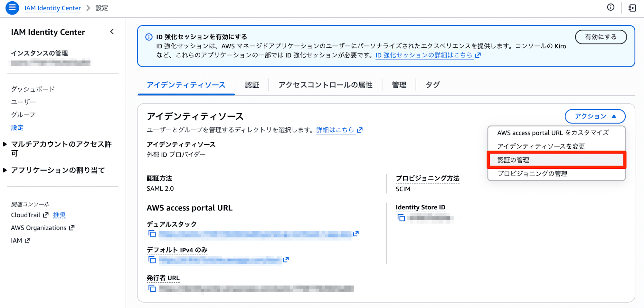Choose アイデンティティソースを変更 menu entry
The image size is (644, 308).
(x=542, y=146)
